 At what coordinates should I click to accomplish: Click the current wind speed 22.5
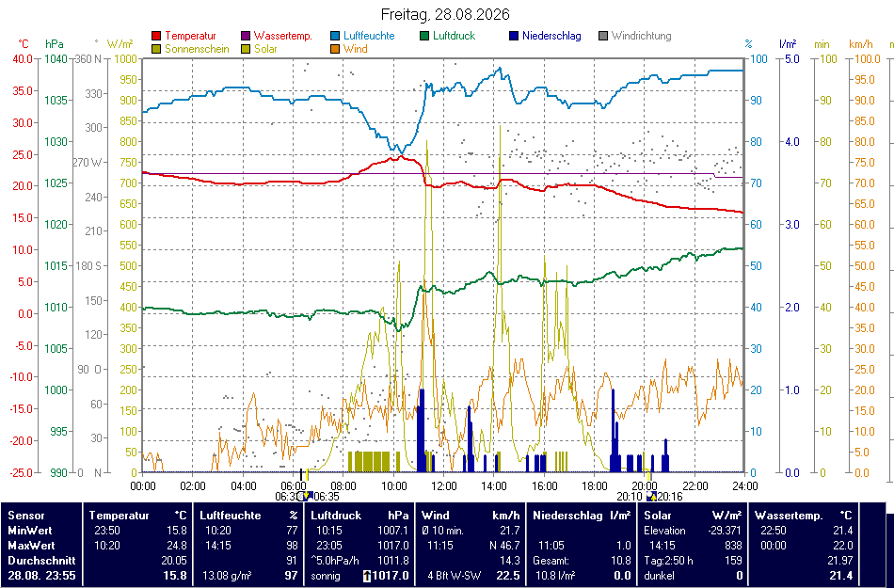[508, 576]
